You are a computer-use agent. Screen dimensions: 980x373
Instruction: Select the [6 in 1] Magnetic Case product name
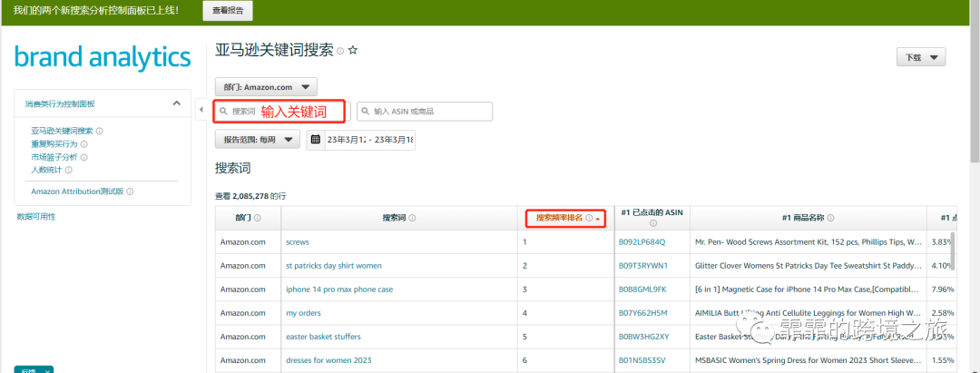click(x=808, y=290)
